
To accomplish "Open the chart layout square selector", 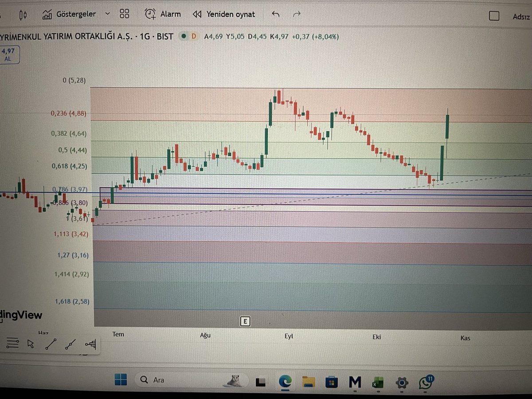I will point(494,16).
